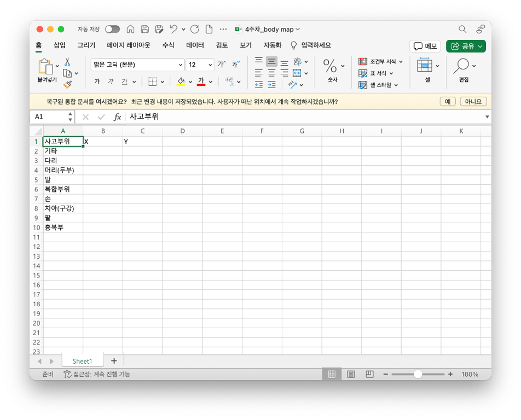
Task: Open the more commands ellipsis
Action: [223, 29]
